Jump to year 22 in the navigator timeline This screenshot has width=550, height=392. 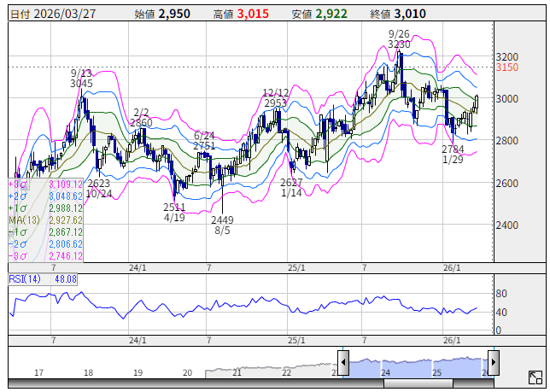tap(288, 373)
